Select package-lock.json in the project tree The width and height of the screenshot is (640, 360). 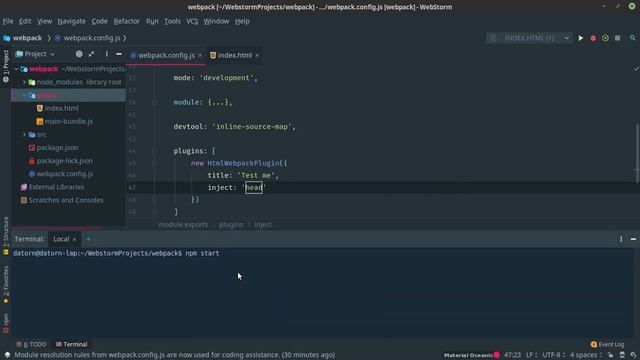[64, 160]
